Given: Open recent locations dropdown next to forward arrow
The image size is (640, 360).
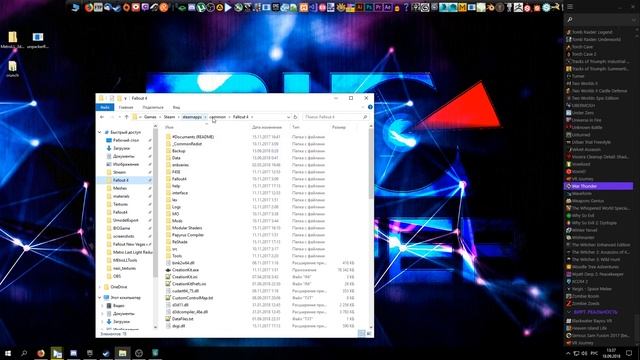Looking at the screenshot, I should tap(120, 117).
